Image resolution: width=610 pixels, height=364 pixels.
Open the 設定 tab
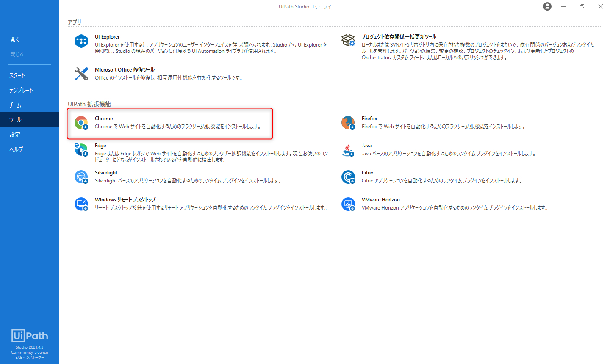coord(30,135)
